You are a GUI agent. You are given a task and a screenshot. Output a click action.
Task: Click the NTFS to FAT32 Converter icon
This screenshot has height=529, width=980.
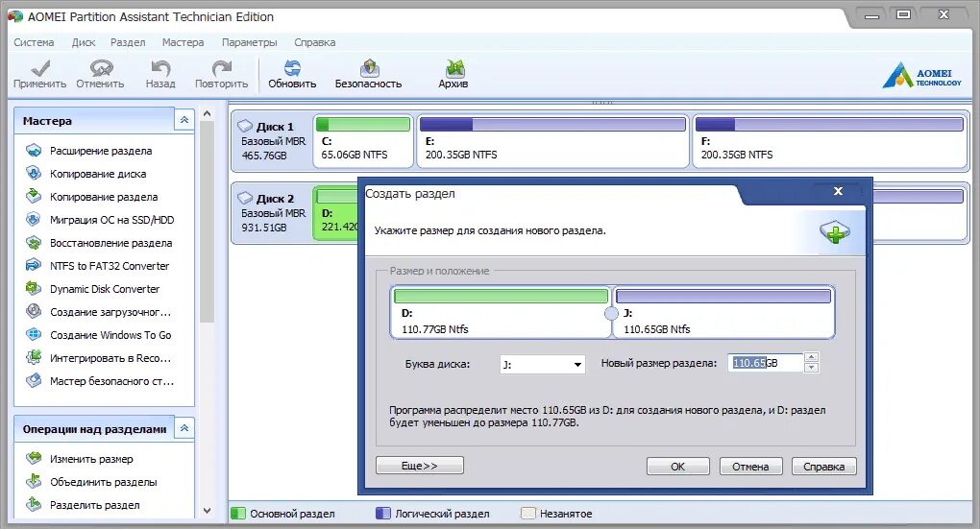[x=33, y=265]
